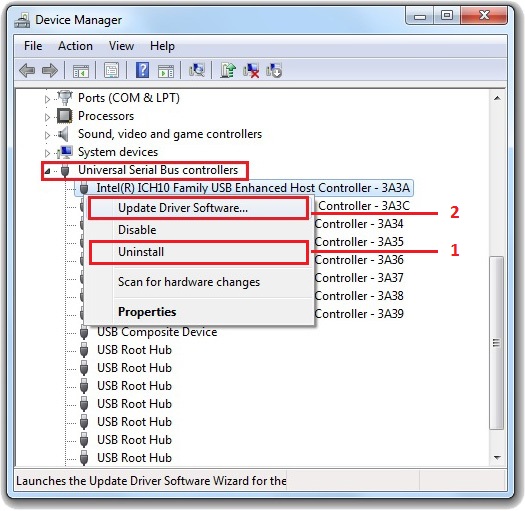Click the blue Help question mark icon
Viewport: 525px width, 511px height.
point(142,70)
